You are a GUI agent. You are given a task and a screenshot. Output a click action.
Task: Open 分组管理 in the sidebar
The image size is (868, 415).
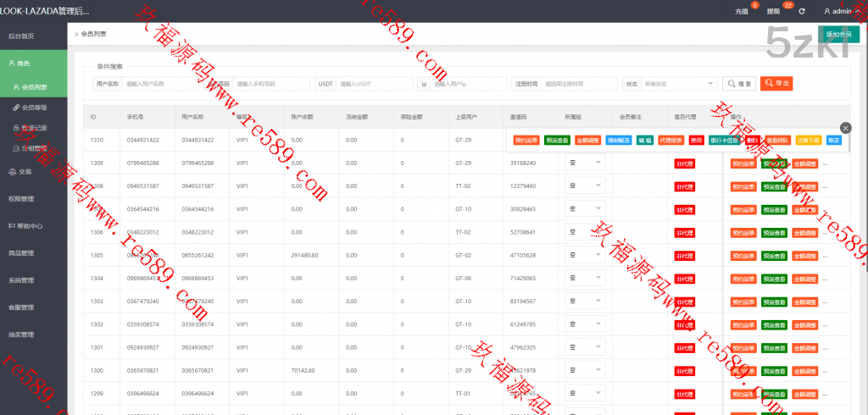(x=34, y=148)
